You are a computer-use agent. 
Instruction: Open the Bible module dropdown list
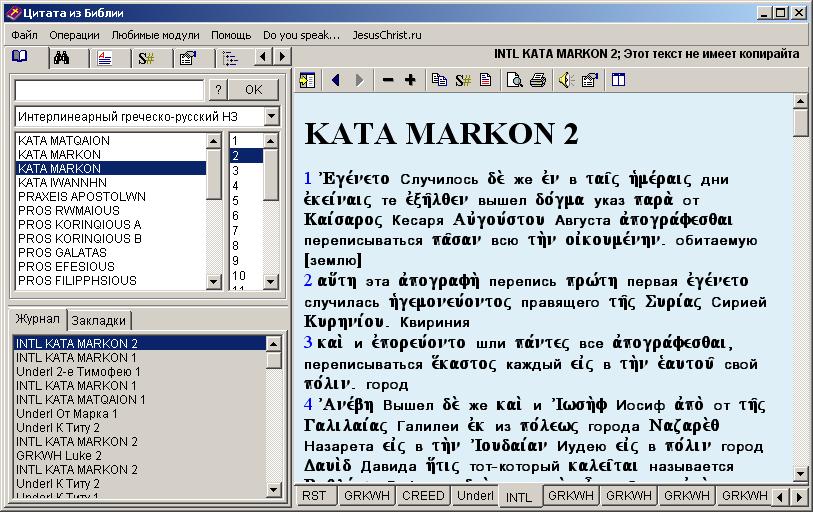coord(271,117)
